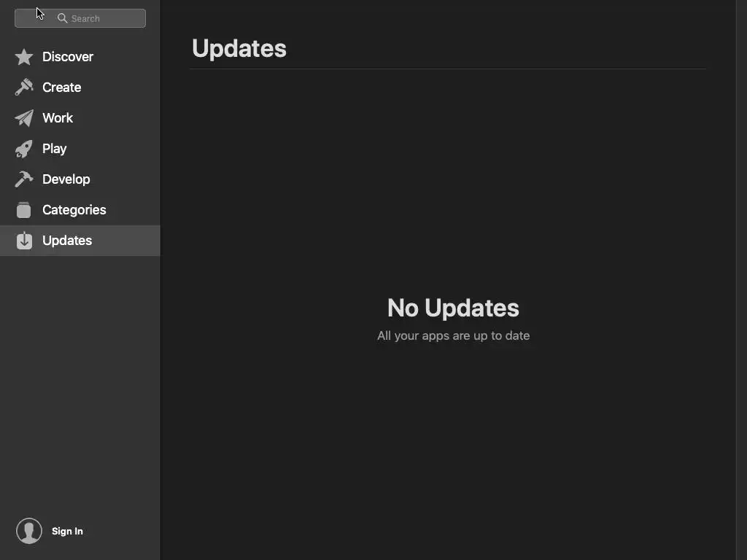Click the magnifying glass search icon
Viewport: 747px width, 560px height.
(x=63, y=18)
